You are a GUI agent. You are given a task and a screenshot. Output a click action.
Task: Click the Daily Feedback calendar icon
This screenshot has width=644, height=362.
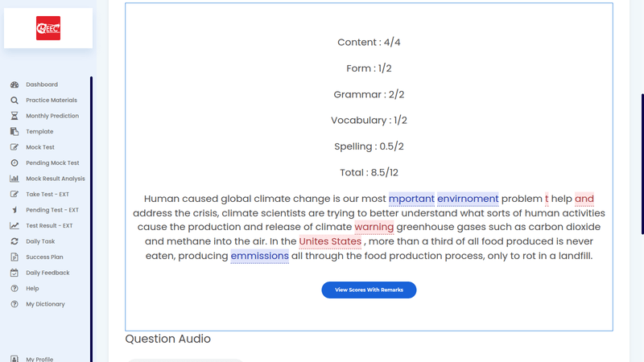[x=14, y=273]
